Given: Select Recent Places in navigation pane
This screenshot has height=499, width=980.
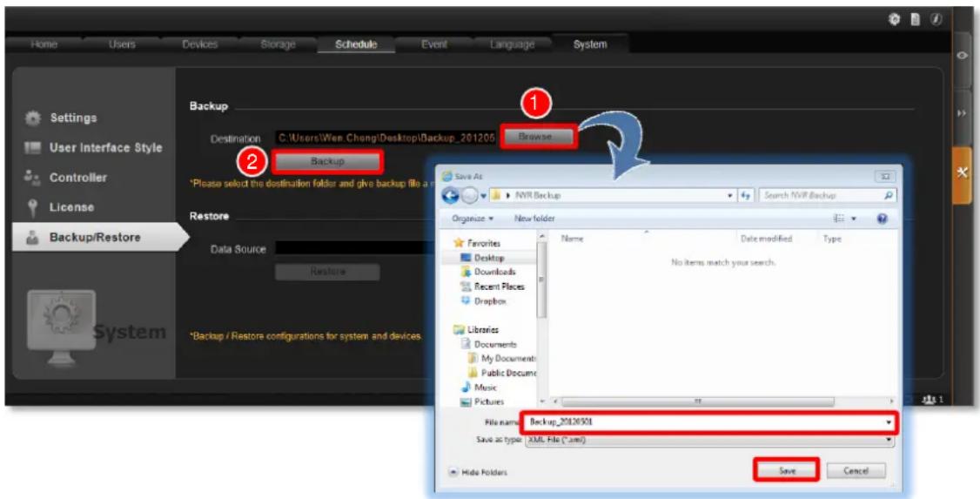Looking at the screenshot, I should (493, 287).
